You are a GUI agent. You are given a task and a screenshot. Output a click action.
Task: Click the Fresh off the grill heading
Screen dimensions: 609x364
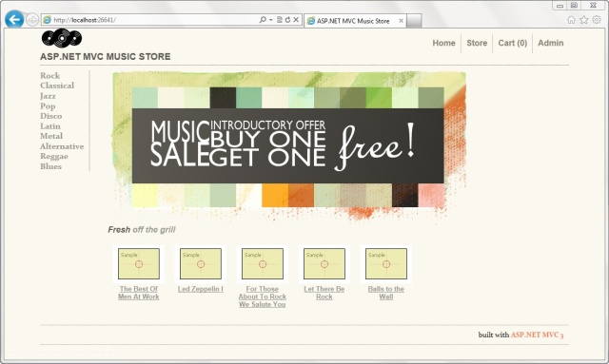coord(142,230)
